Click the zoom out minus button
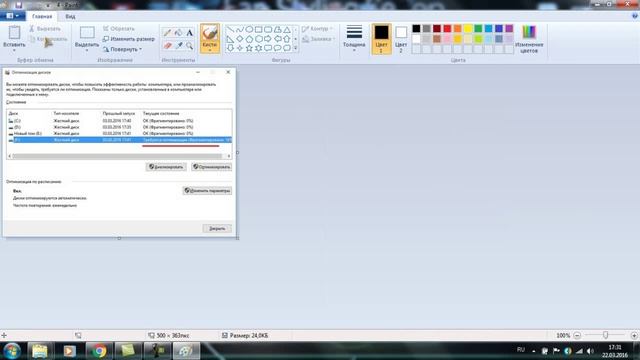 tap(577, 335)
